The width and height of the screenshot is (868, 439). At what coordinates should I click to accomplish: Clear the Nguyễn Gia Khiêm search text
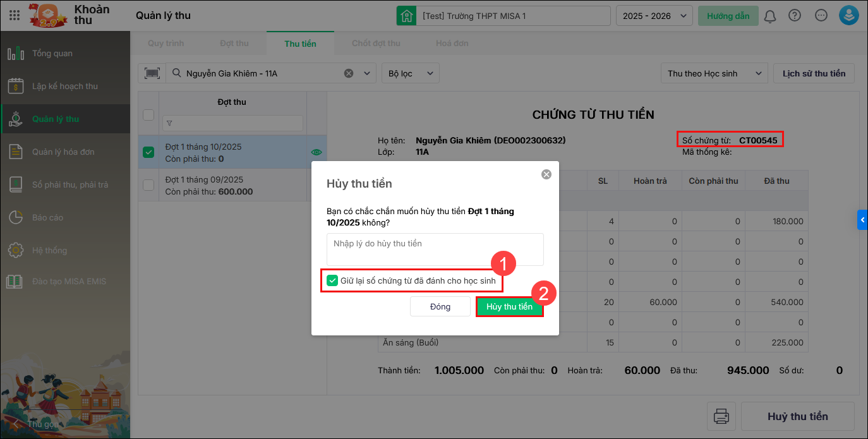click(349, 73)
